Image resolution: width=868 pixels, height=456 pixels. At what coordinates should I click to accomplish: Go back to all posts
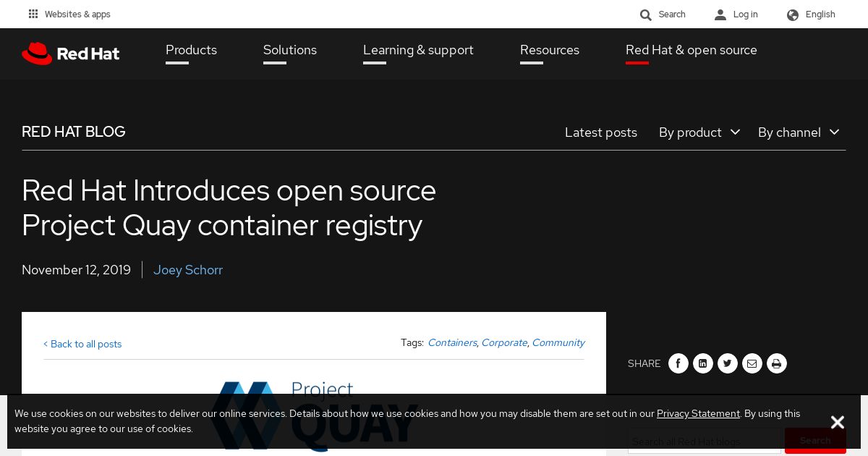tap(82, 344)
